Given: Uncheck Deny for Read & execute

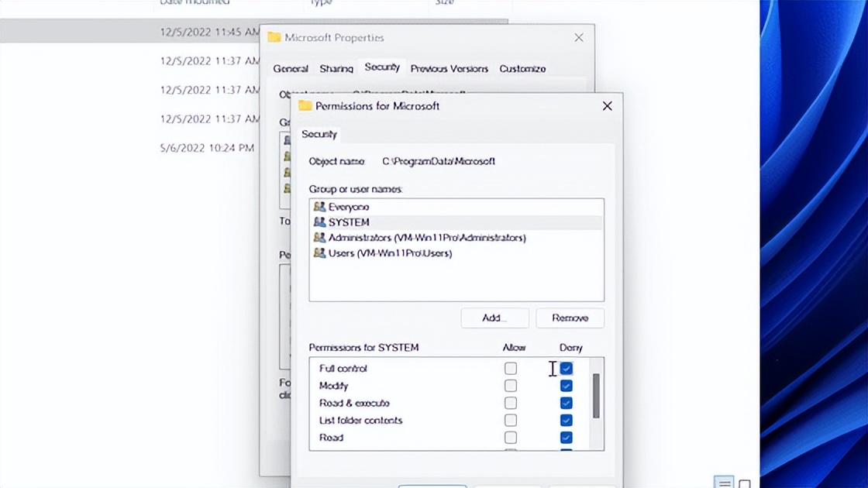Looking at the screenshot, I should (x=566, y=403).
